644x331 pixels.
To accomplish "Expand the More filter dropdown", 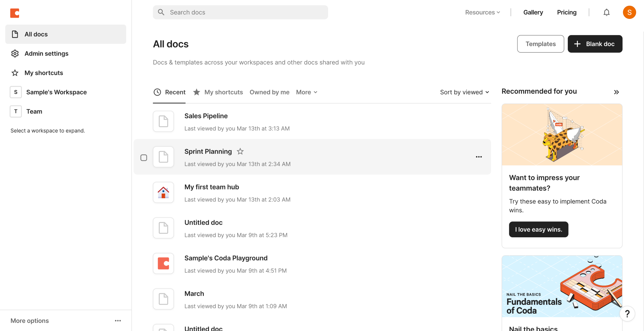I will (306, 92).
